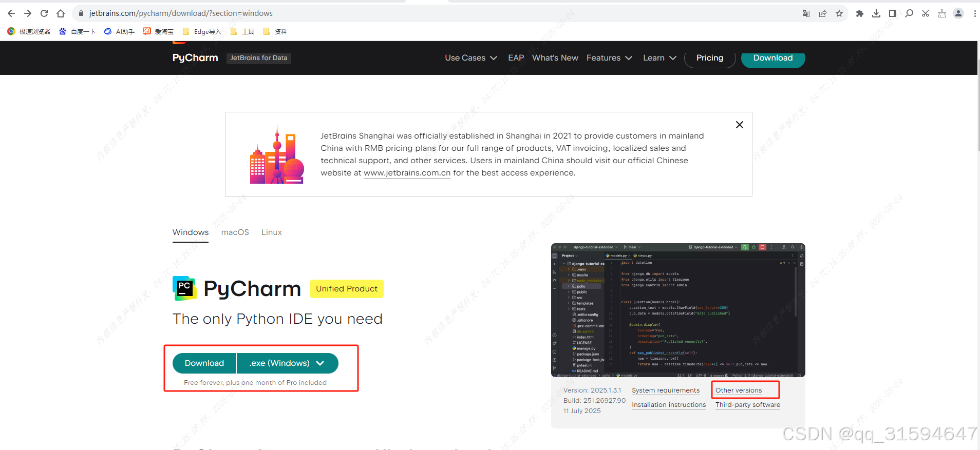Expand the Use Cases menu
Image resolution: width=980 pixels, height=450 pixels.
[471, 58]
